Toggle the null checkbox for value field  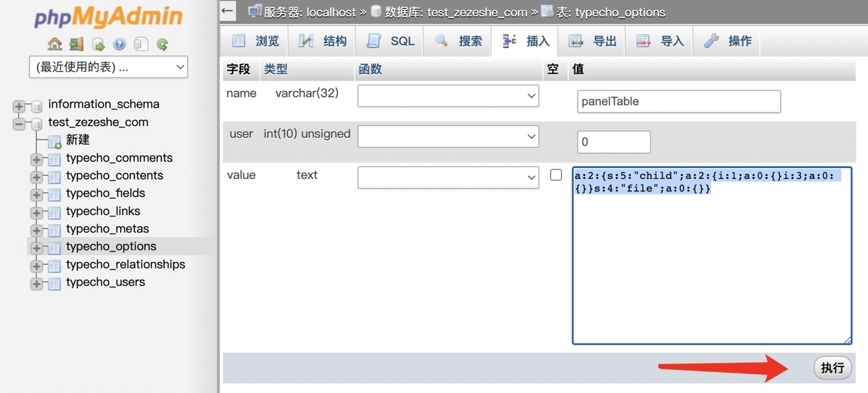coord(556,175)
